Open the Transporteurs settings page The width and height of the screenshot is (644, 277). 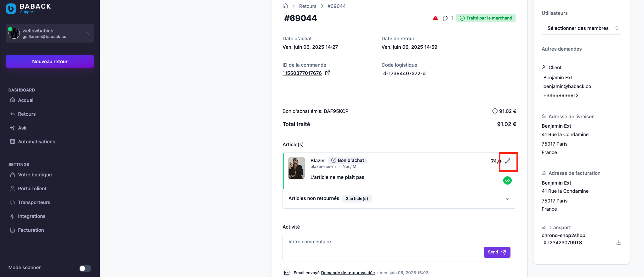34,202
